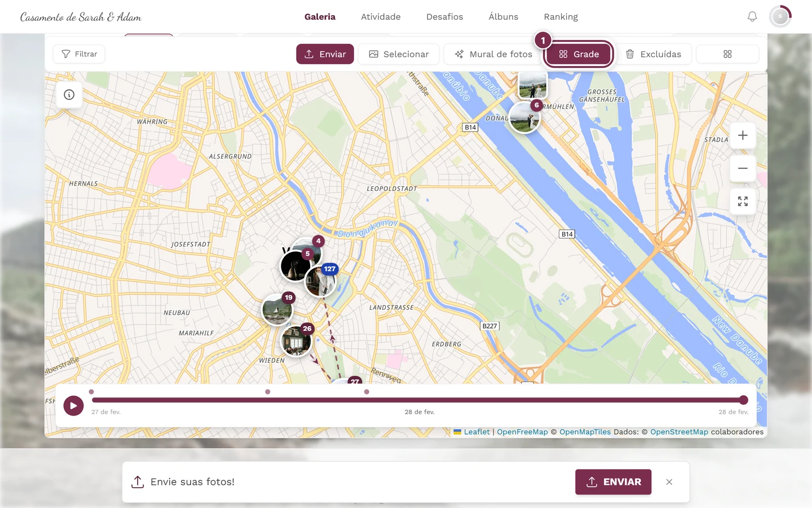Open the Filtrar filter options
The image size is (812, 508).
(x=79, y=54)
